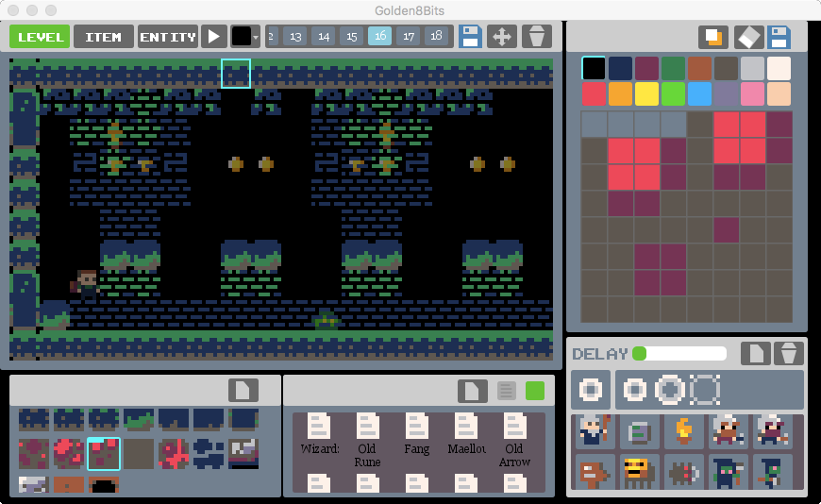Save the sprite with floppy icon

779,37
